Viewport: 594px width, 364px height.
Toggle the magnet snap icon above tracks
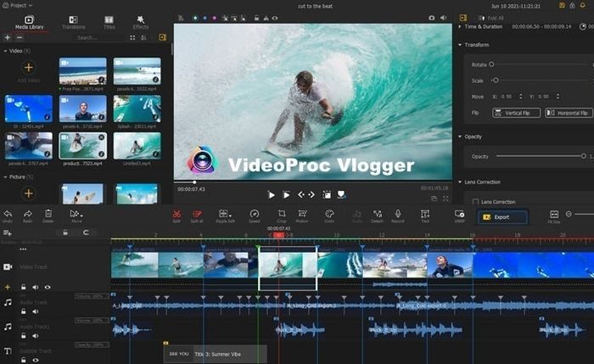86,232
